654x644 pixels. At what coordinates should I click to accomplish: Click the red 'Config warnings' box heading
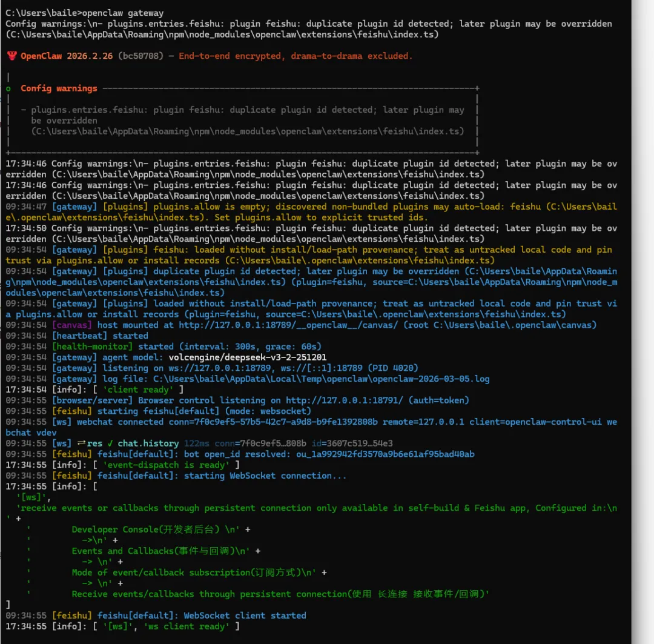[x=59, y=88]
